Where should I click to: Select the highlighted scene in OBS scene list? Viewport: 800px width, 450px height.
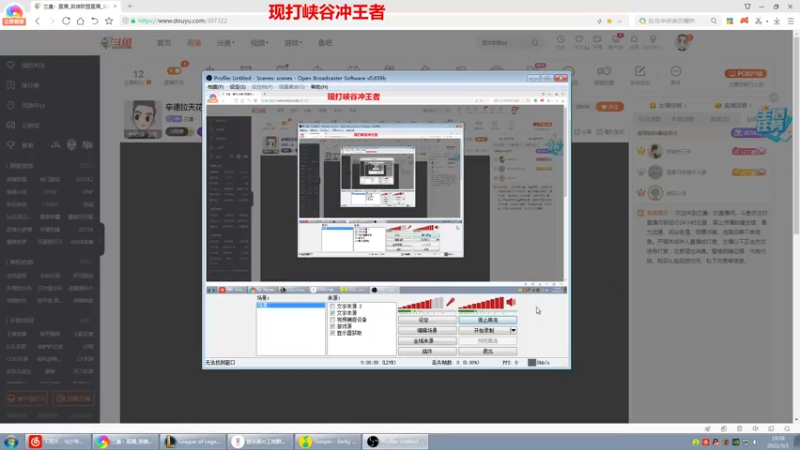(290, 305)
